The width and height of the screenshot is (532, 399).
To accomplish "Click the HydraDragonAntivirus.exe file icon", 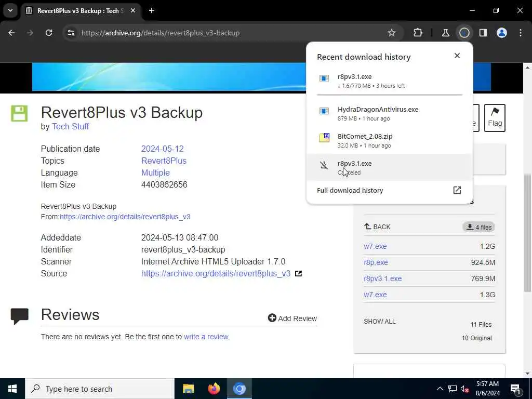I will coord(324,111).
